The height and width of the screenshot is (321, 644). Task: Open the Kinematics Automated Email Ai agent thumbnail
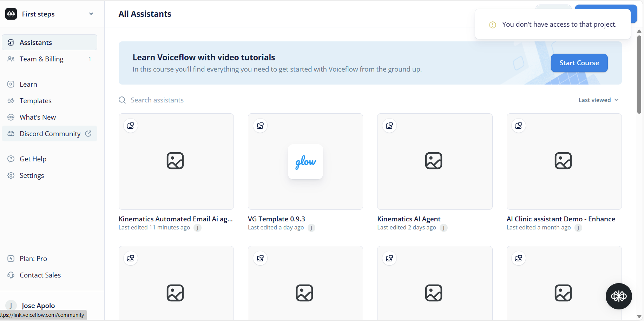point(176,161)
